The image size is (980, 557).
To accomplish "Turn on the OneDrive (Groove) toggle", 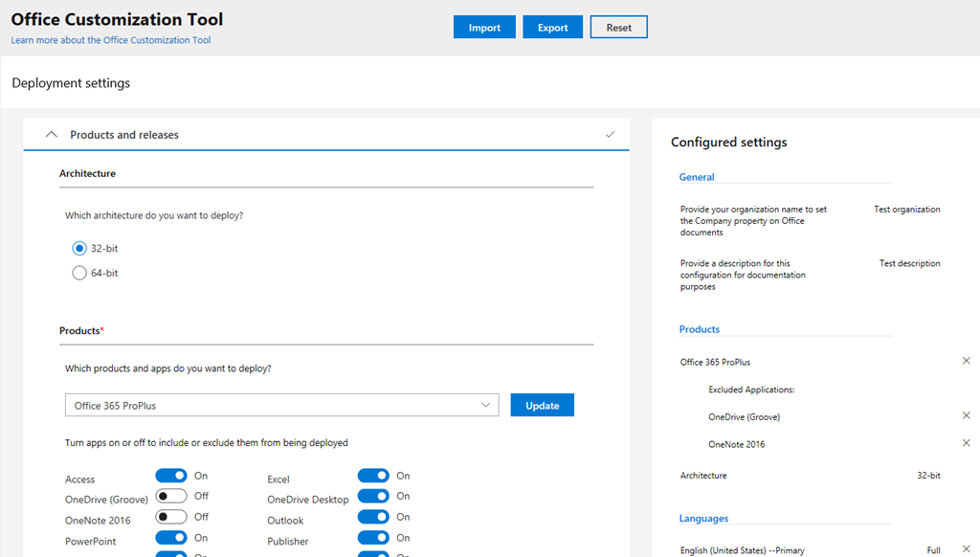I will 171,496.
